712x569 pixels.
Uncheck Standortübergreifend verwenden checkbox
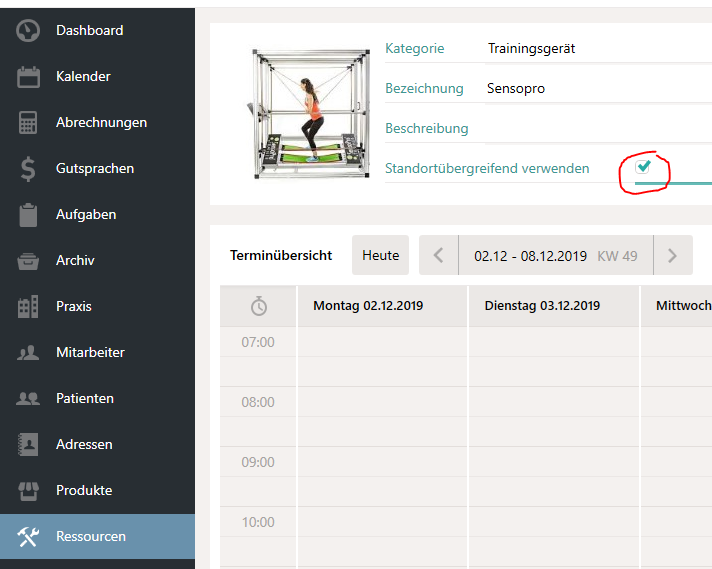tap(643, 167)
